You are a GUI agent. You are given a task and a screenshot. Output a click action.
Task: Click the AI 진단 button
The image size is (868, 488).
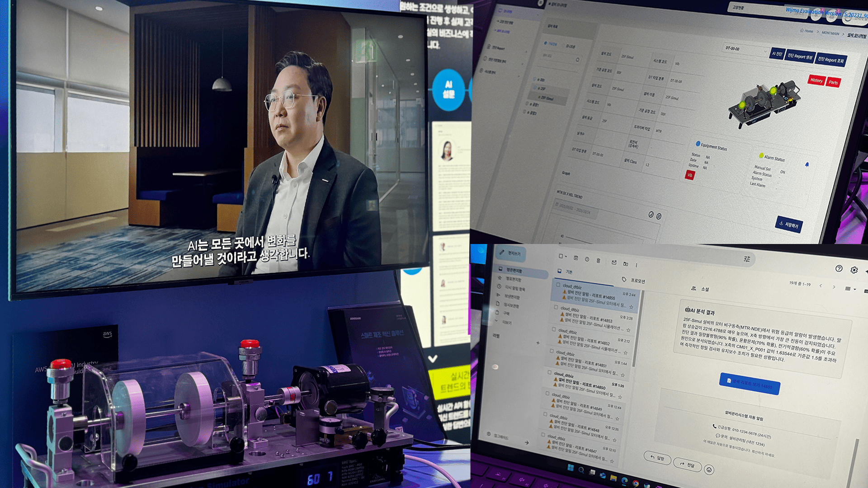tap(778, 54)
